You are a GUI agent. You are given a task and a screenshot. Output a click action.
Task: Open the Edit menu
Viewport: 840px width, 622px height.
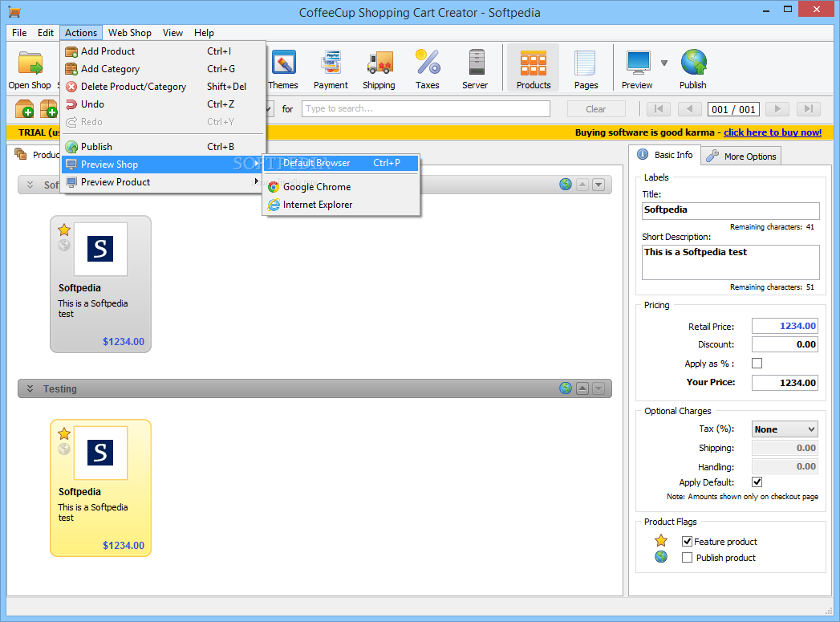46,33
